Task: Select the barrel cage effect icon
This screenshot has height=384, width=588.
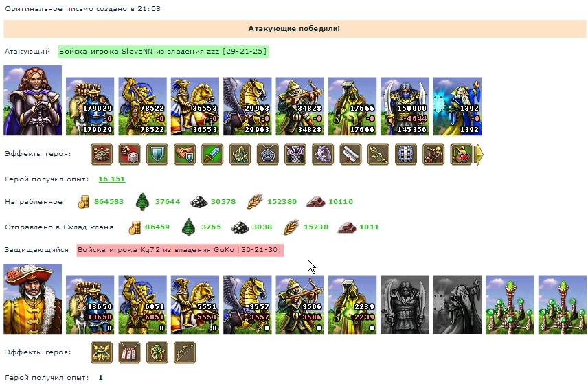Action: (x=406, y=154)
